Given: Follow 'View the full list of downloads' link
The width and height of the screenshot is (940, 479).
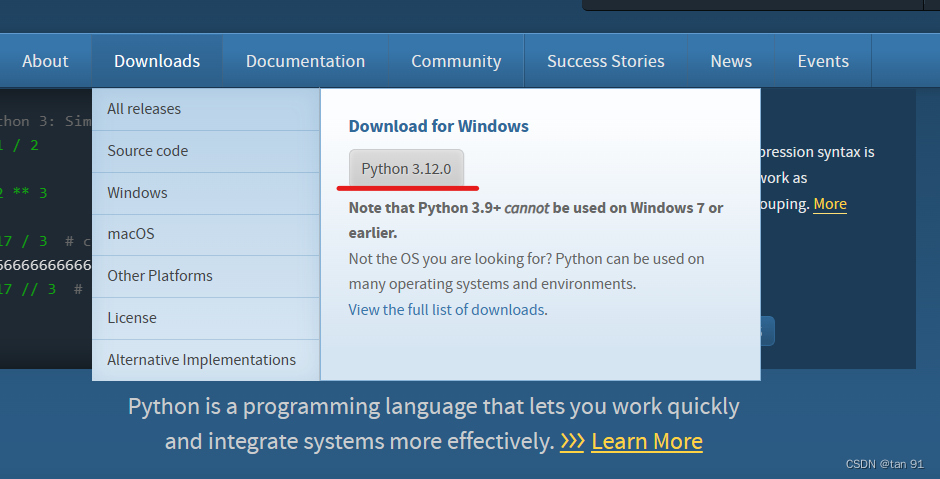Looking at the screenshot, I should tap(447, 310).
